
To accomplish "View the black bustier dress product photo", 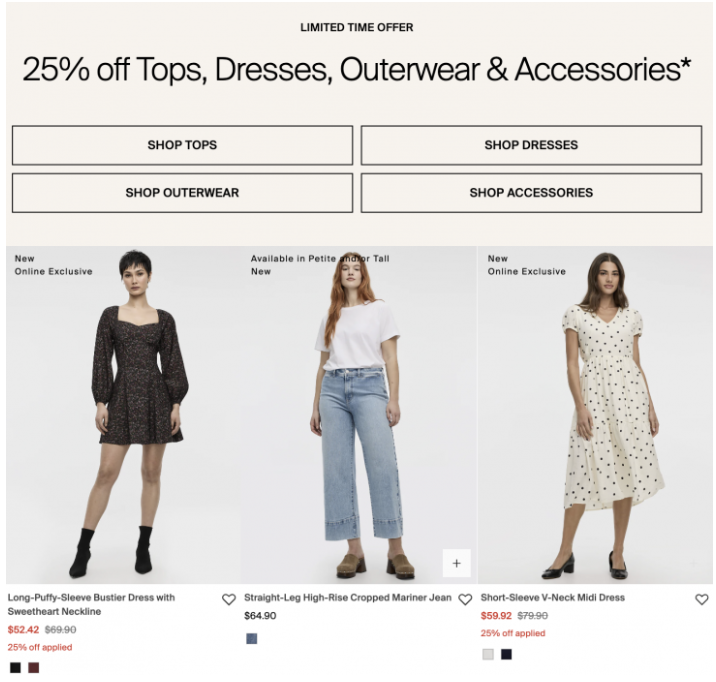I will pos(123,415).
